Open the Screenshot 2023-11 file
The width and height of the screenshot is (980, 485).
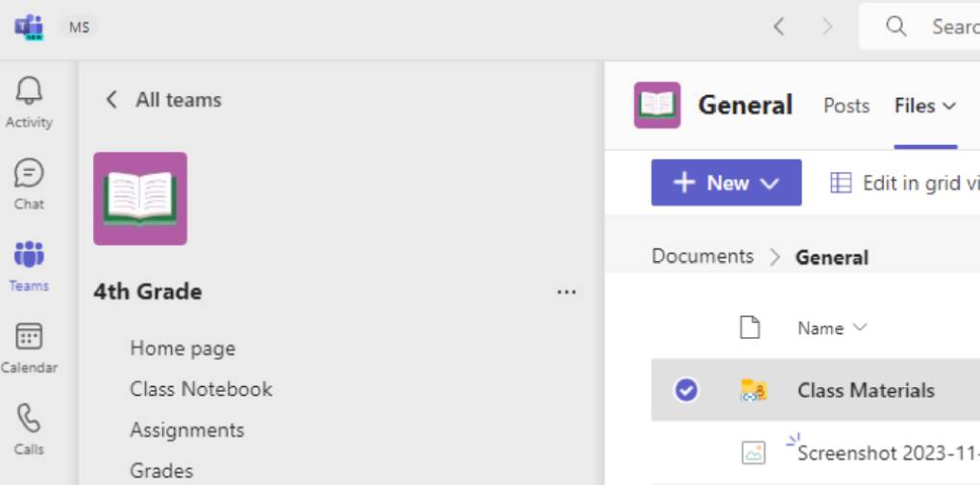coord(889,452)
